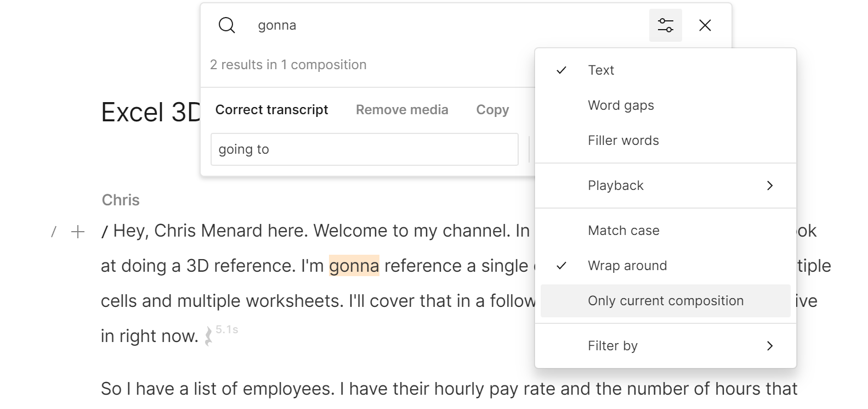Switch to Remove media tab
868x409 pixels.
click(402, 110)
